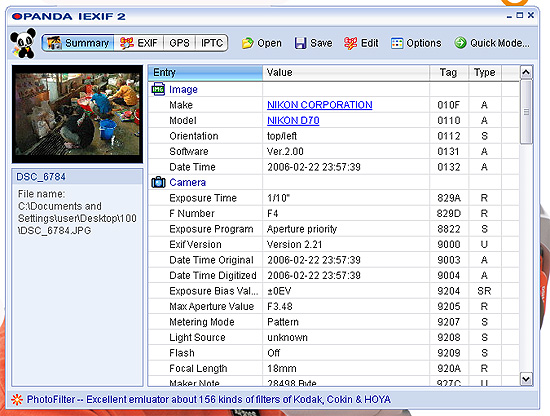Open the IPTC tab

point(212,43)
